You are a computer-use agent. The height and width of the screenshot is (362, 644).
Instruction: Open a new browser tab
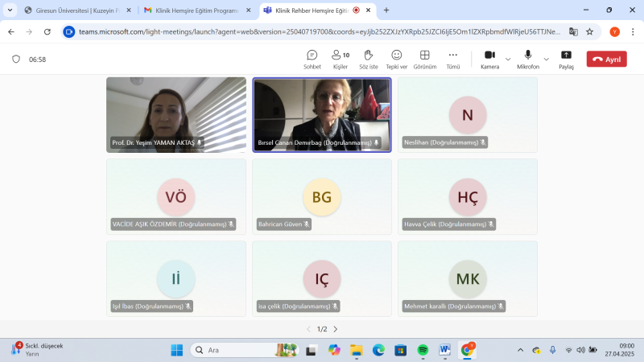(386, 10)
